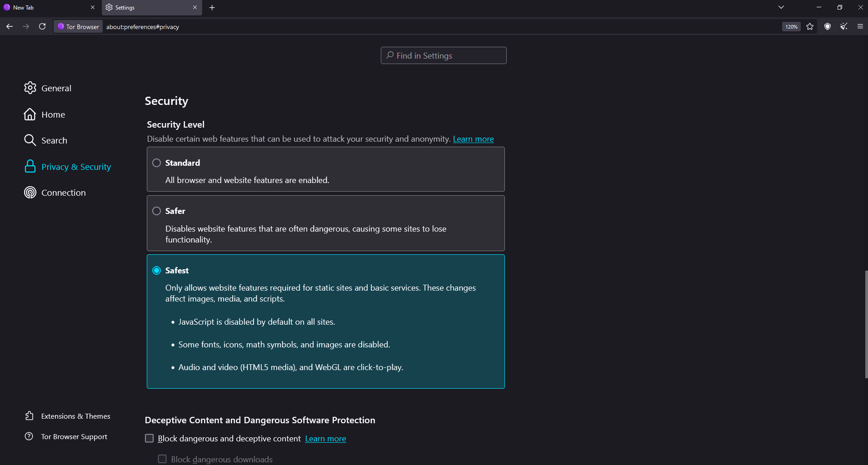This screenshot has width=868, height=465.
Task: Open the hamburger application menu
Action: (x=860, y=27)
